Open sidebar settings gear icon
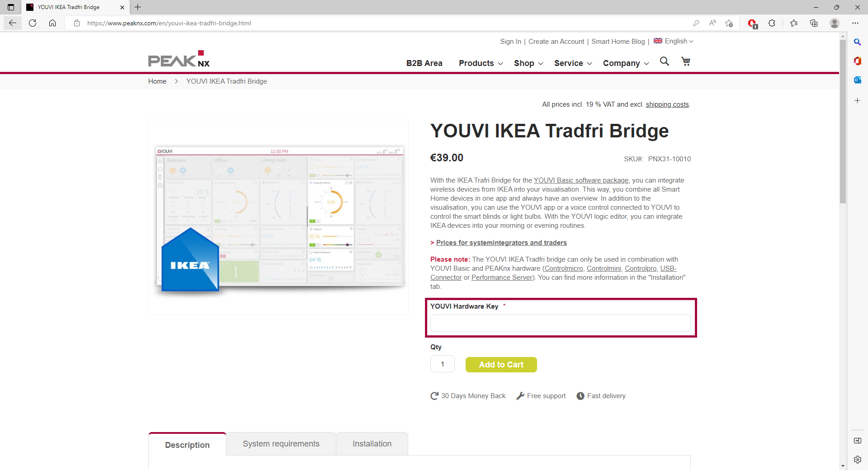 tap(857, 460)
